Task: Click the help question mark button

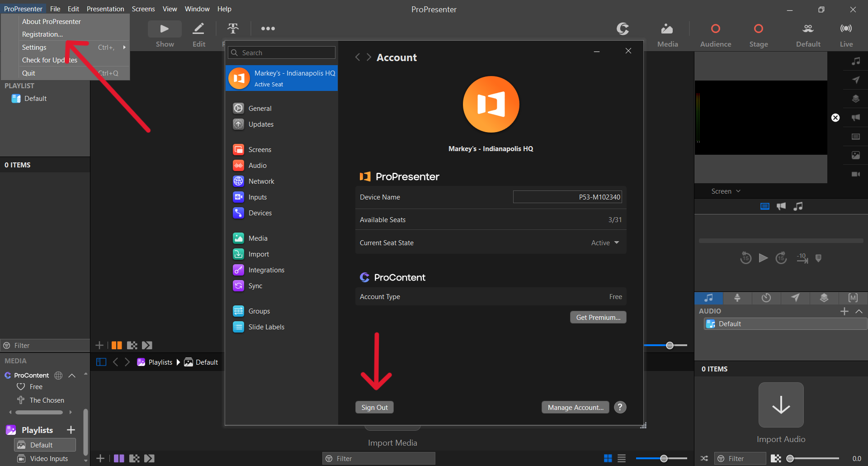Action: coord(620,407)
